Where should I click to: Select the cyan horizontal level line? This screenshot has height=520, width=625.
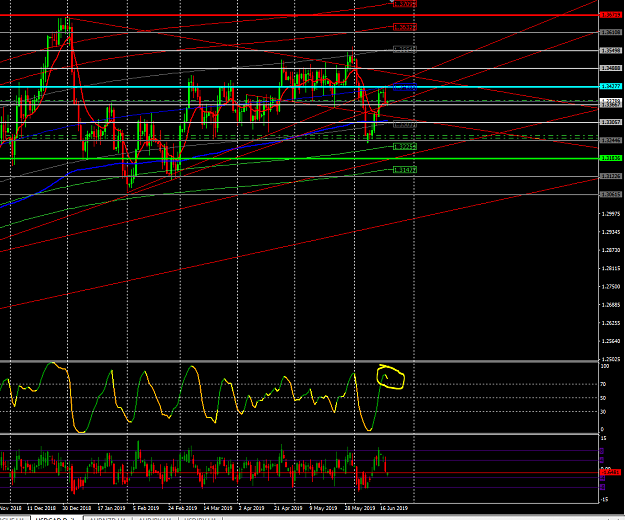299,86
